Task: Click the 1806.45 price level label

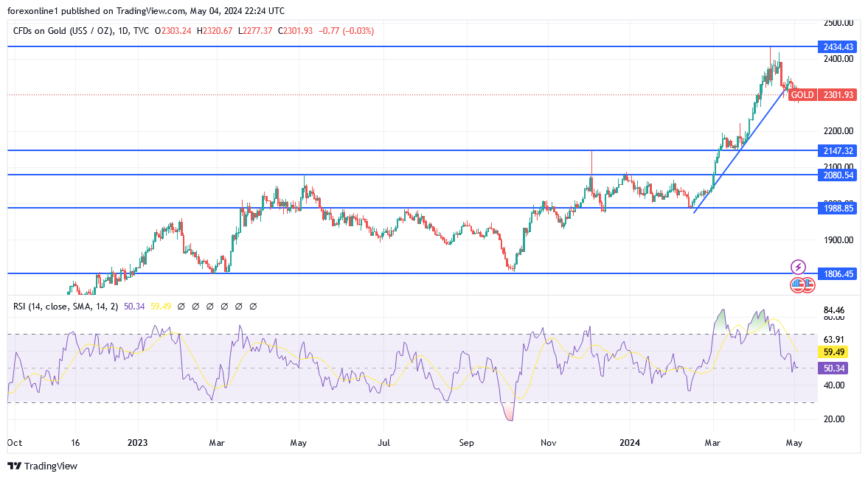Action: point(838,273)
